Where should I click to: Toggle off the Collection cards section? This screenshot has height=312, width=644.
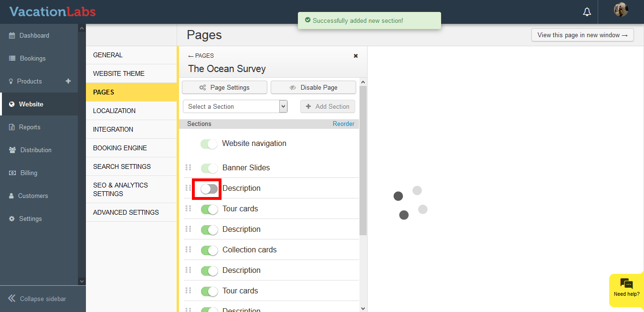click(209, 250)
